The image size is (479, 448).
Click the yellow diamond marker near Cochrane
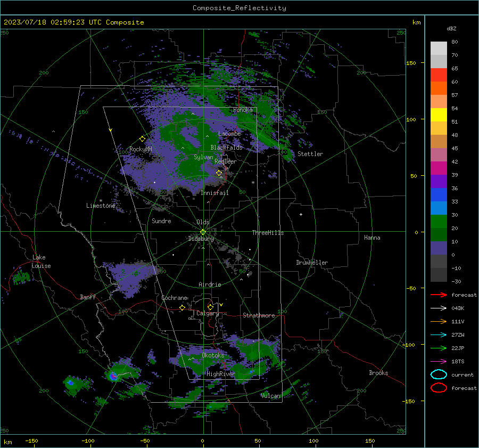183,307
